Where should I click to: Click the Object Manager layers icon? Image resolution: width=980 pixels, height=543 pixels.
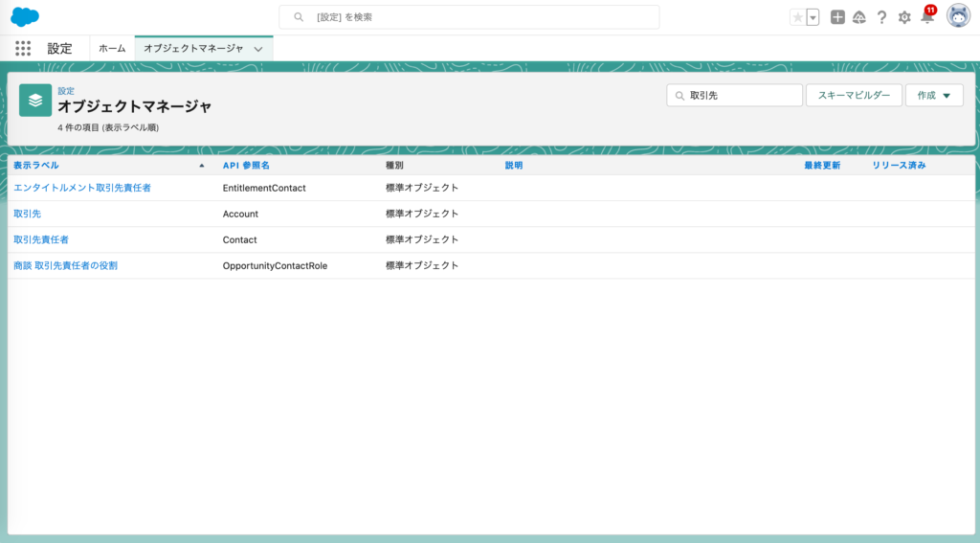[x=35, y=100]
